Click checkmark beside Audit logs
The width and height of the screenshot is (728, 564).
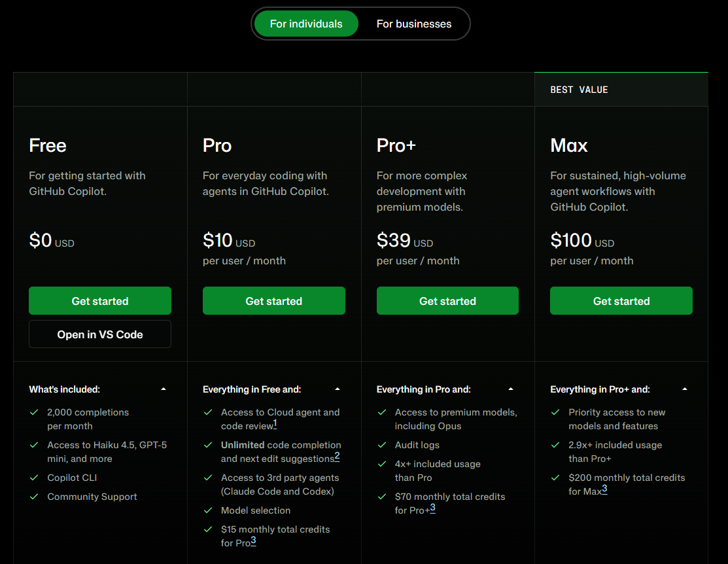[x=382, y=445]
